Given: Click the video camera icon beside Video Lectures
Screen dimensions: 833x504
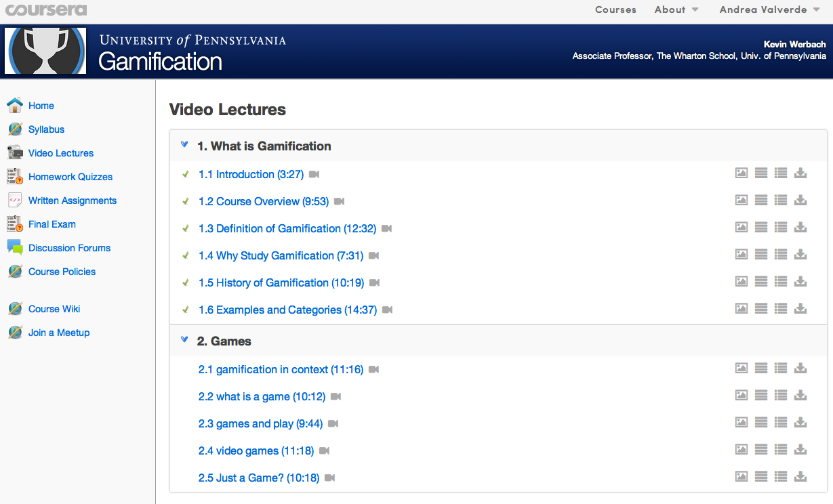Looking at the screenshot, I should [15, 152].
